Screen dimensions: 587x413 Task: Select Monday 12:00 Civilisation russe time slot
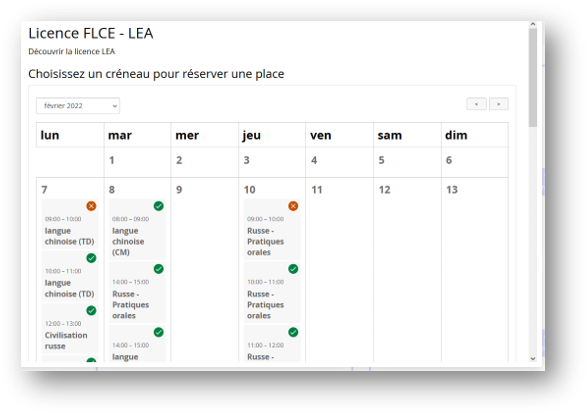[x=70, y=328]
